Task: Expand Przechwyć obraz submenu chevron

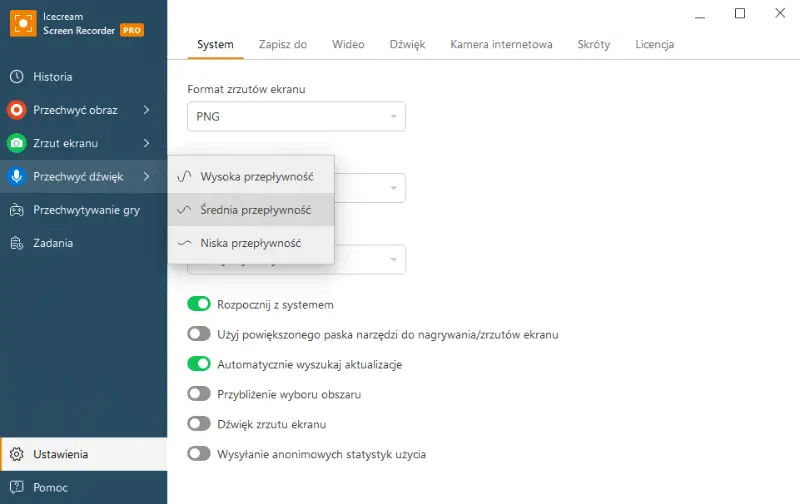Action: click(x=146, y=110)
